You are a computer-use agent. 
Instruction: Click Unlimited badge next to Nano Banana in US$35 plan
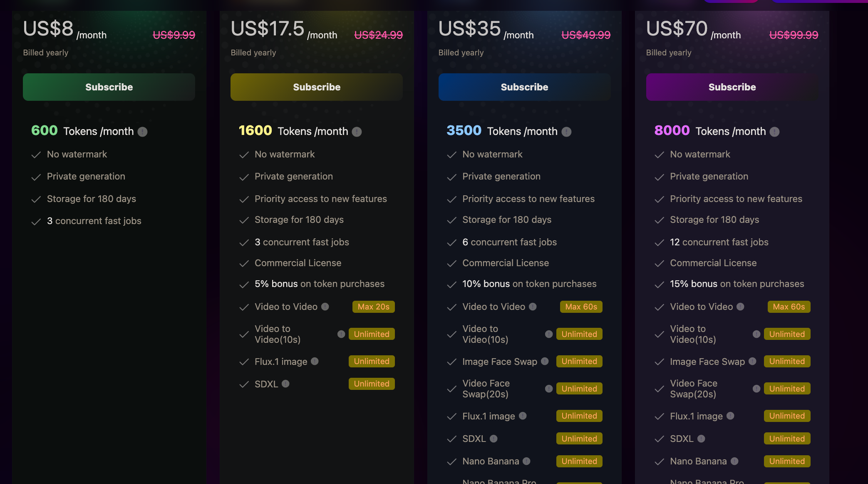click(579, 461)
